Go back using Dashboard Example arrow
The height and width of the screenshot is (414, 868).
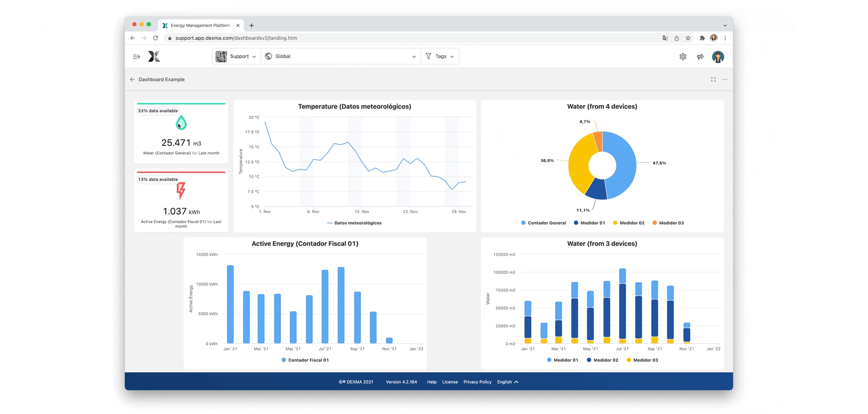[132, 79]
